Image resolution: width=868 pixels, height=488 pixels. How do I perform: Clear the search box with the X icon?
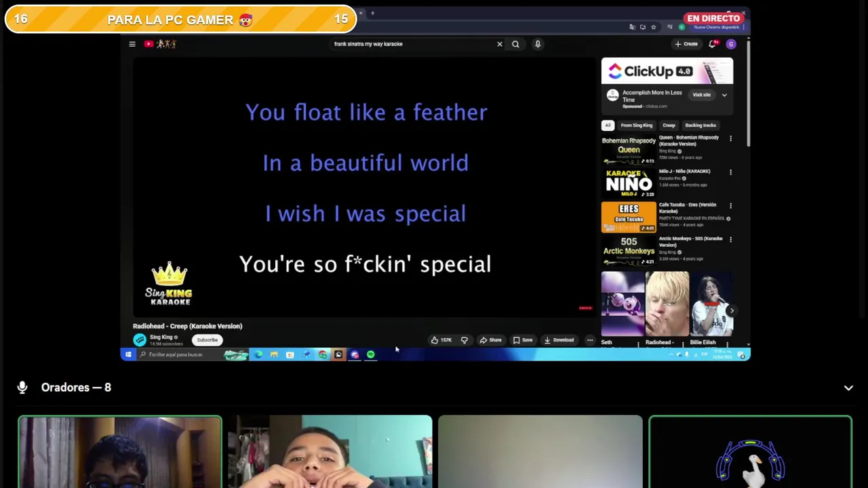coord(500,44)
